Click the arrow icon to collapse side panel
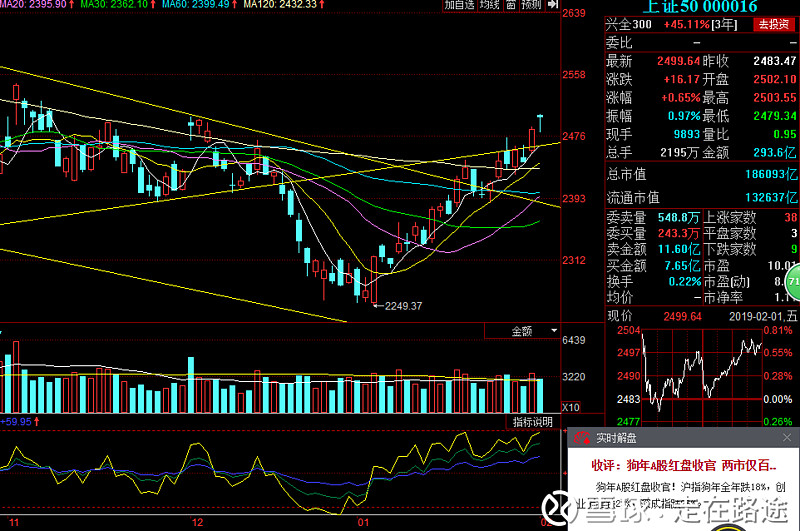Image resolution: width=800 pixels, height=531 pixels. (552, 5)
